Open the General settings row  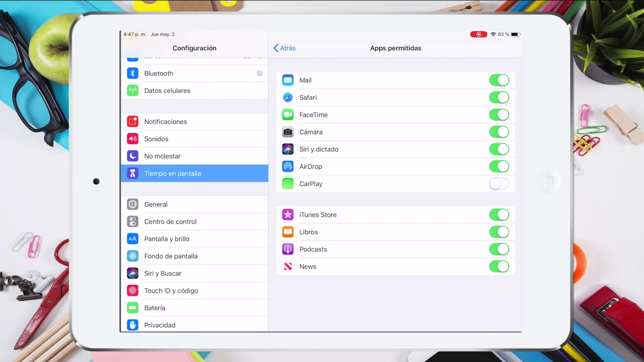[195, 204]
